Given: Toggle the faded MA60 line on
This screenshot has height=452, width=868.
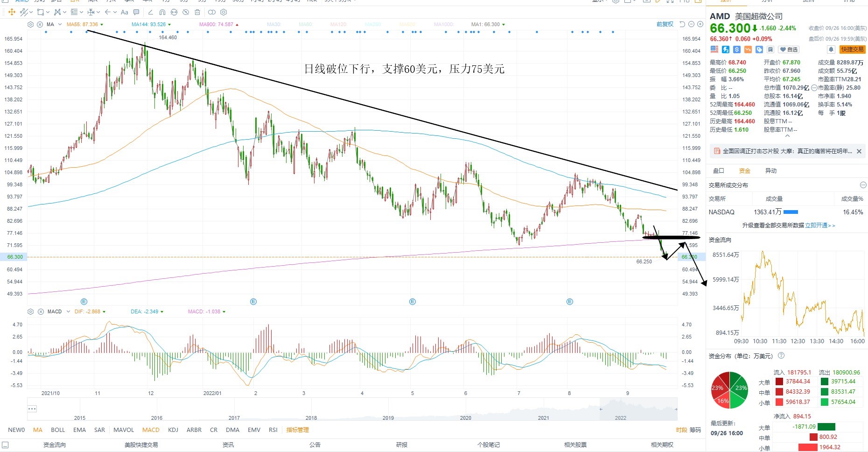Looking at the screenshot, I should pyautogui.click(x=306, y=24).
